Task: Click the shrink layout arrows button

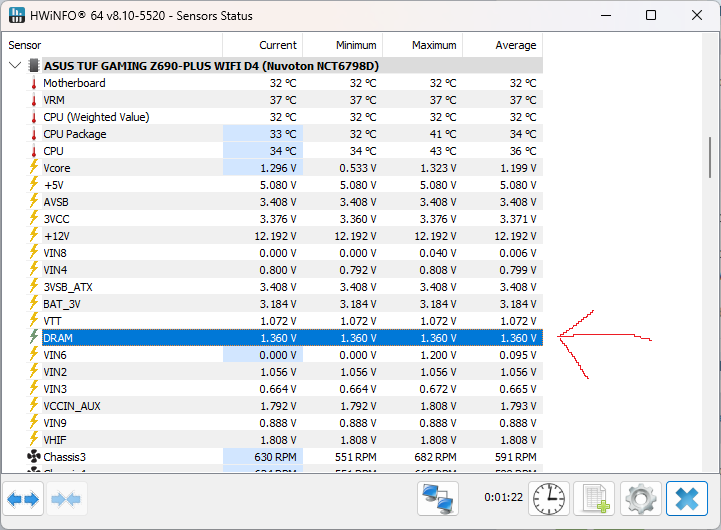Action: (x=66, y=499)
